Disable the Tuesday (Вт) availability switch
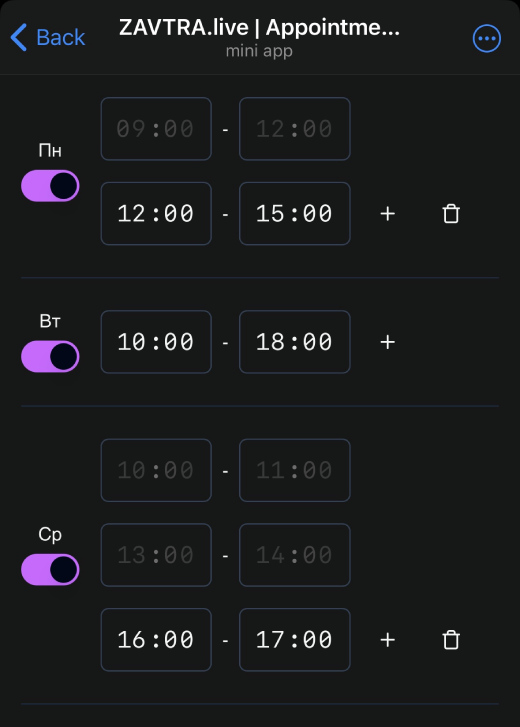Image resolution: width=520 pixels, height=727 pixels. pos(50,357)
